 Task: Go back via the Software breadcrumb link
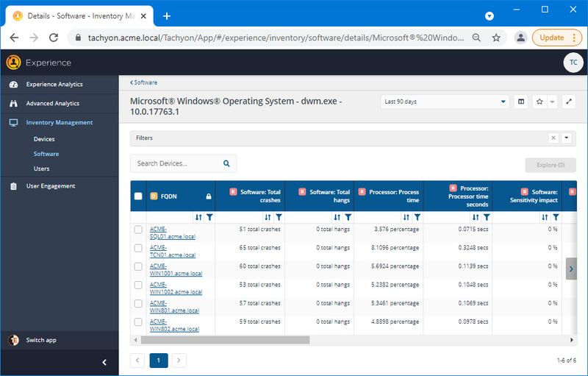(x=143, y=82)
